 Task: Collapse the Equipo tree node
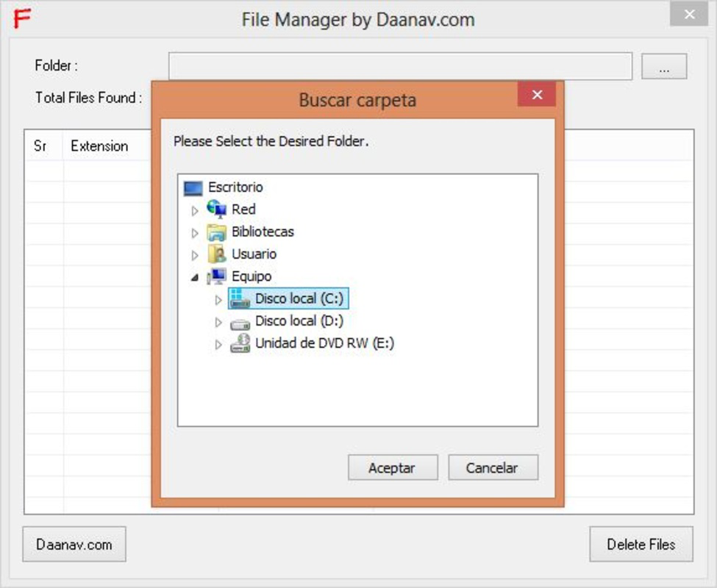pyautogui.click(x=195, y=277)
